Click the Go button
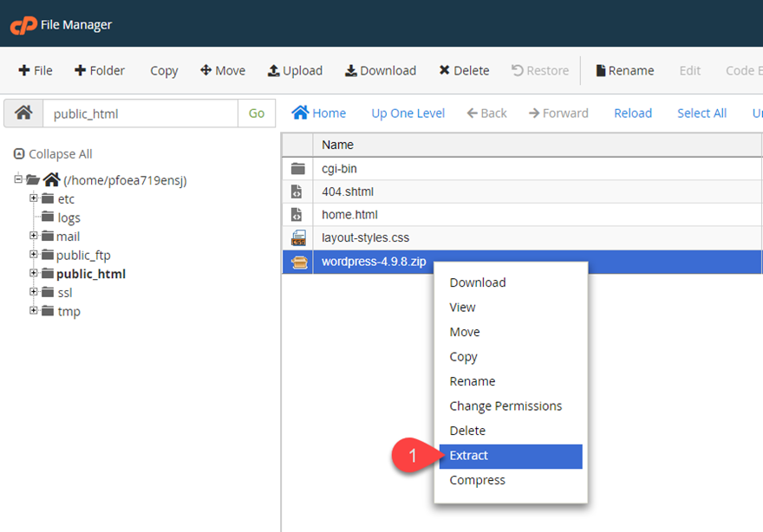This screenshot has width=763, height=532. click(x=257, y=113)
